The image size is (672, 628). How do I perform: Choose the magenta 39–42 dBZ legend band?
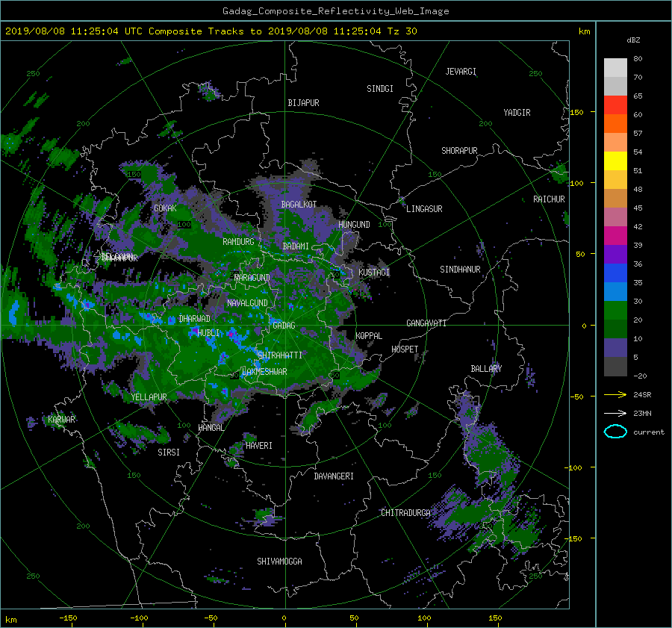click(x=615, y=235)
